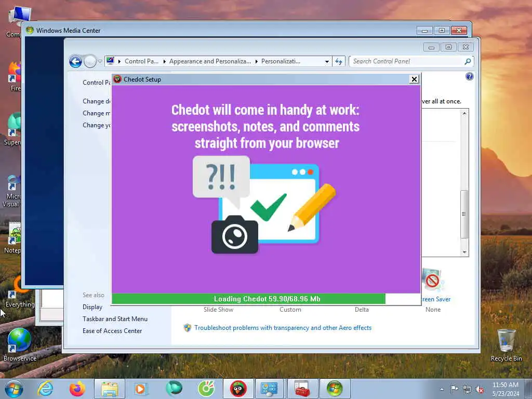Switch to Chedot Setup taskbar button
532x399 pixels.
(x=238, y=389)
